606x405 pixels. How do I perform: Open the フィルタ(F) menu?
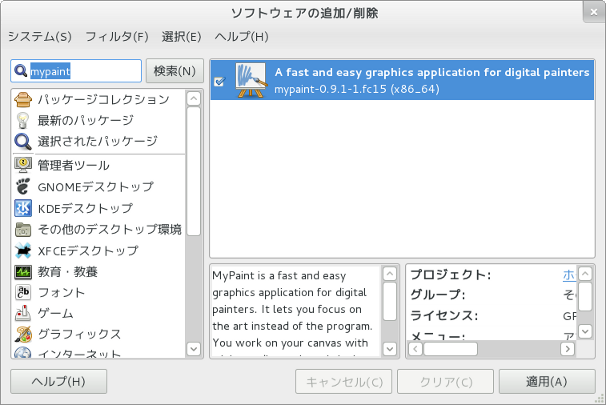[117, 37]
